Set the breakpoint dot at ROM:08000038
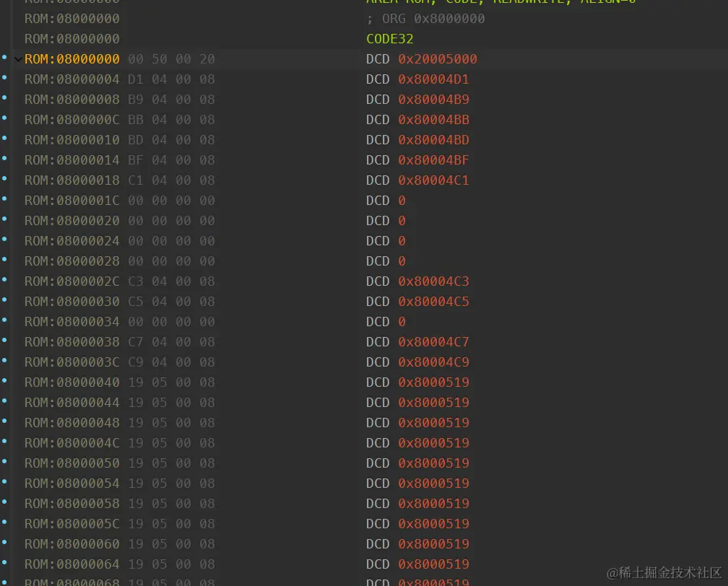Viewport: 728px width, 586px height. [4, 340]
